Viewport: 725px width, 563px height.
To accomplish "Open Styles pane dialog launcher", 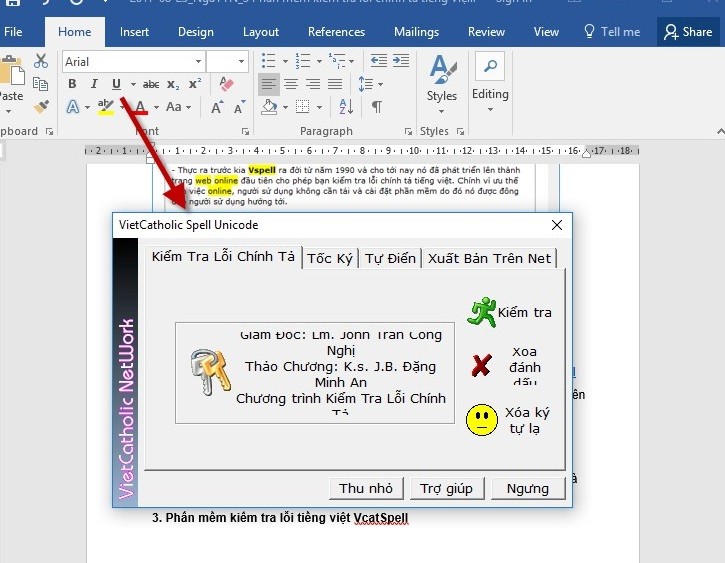I will [460, 132].
